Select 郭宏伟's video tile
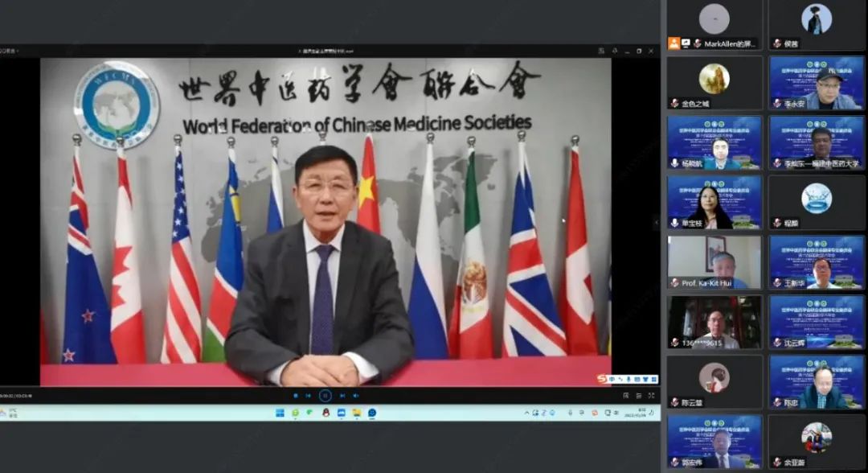Viewport: 868px width, 473px height. click(x=714, y=442)
